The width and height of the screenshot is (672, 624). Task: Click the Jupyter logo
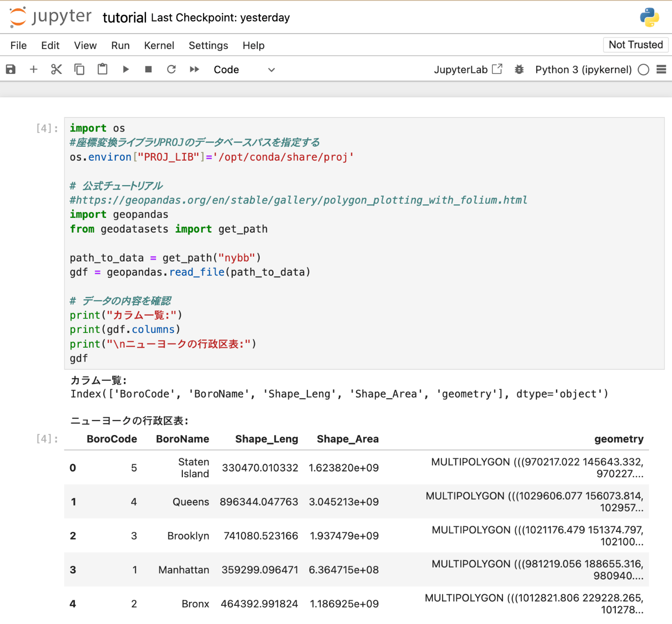(x=50, y=17)
